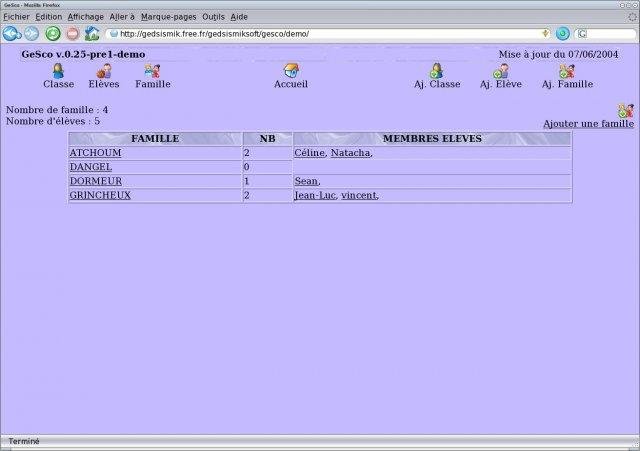This screenshot has height=451, width=640.
Task: Click the search engine icon in search box
Action: 582,34
